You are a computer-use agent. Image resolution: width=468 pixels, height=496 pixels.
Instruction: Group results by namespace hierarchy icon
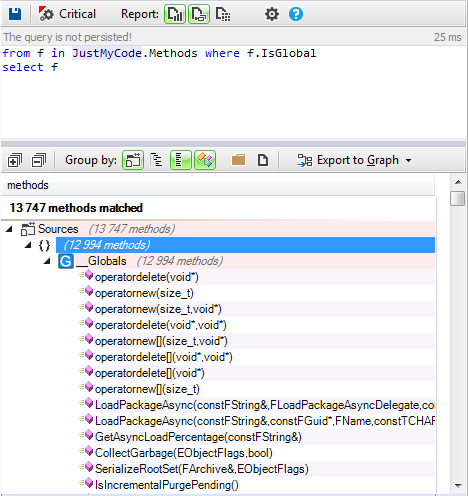click(x=156, y=160)
